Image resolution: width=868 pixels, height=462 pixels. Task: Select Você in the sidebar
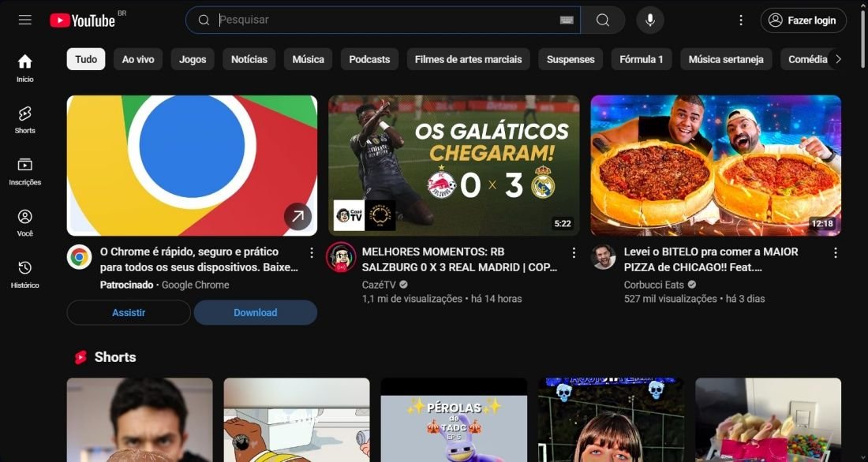click(24, 217)
